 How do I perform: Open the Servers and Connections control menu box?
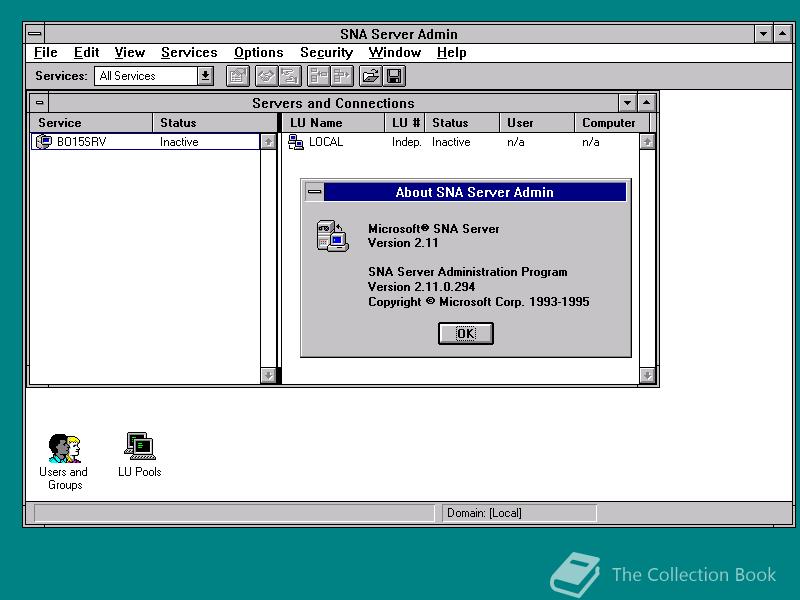tap(39, 103)
